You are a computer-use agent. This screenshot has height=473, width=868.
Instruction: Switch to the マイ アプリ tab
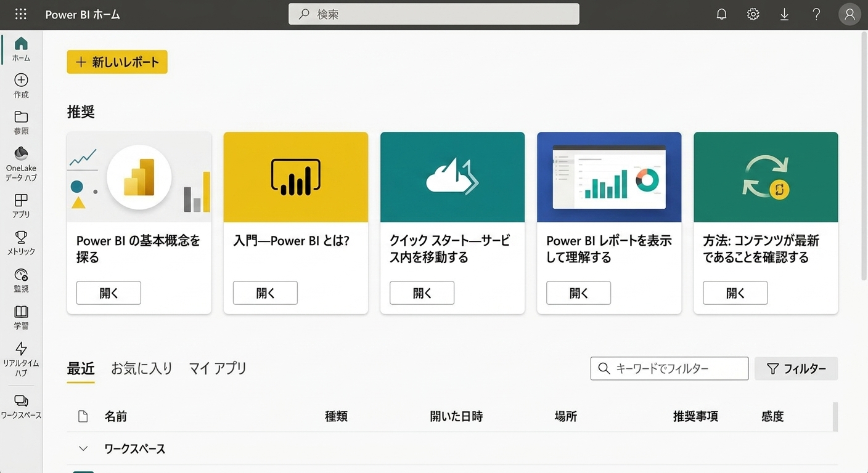(x=218, y=369)
